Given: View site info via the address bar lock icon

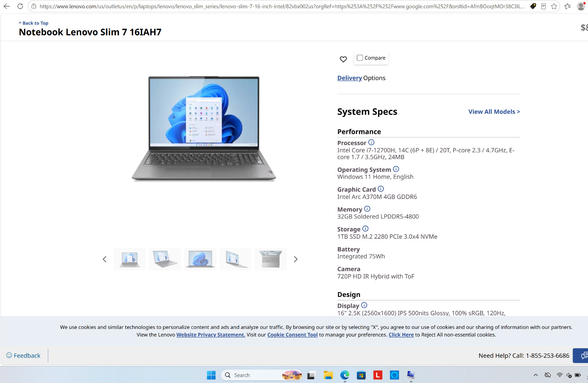Looking at the screenshot, I should [33, 6].
